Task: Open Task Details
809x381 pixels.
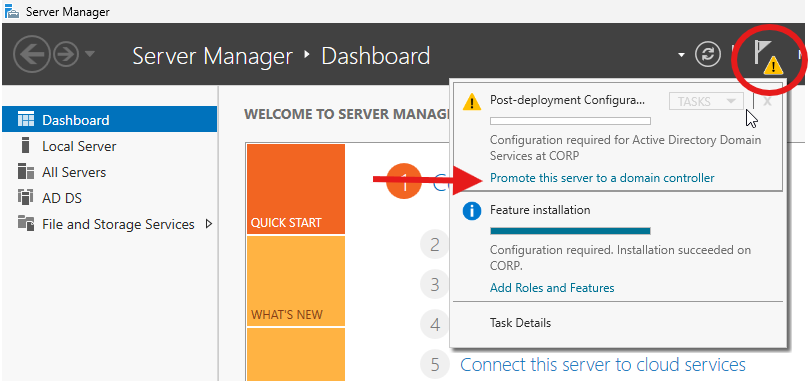Action: [x=521, y=323]
